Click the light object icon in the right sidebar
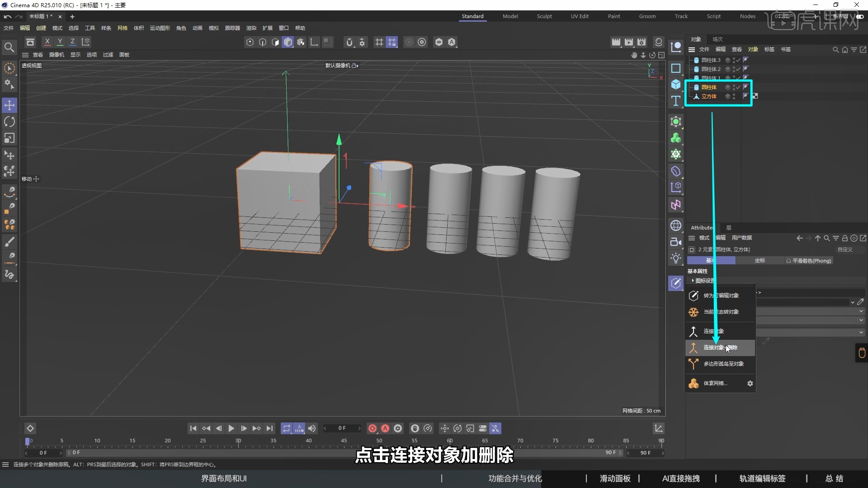868x488 pixels. pyautogui.click(x=676, y=258)
